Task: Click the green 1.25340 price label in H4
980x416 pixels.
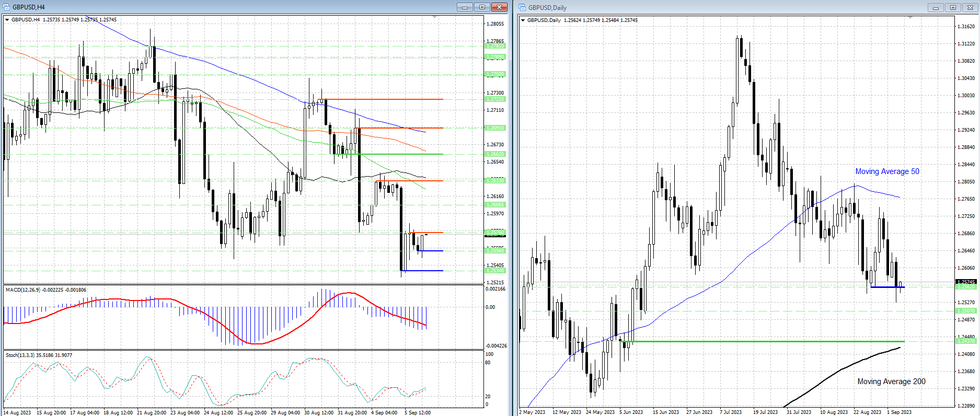Action: 495,271
